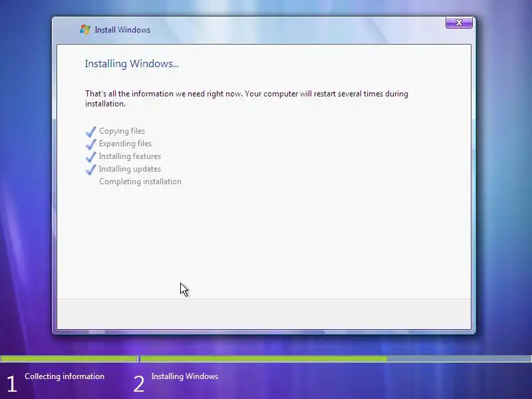Viewport: 532px width, 399px height.
Task: Select the 'Expanding files' step text
Action: (x=125, y=144)
